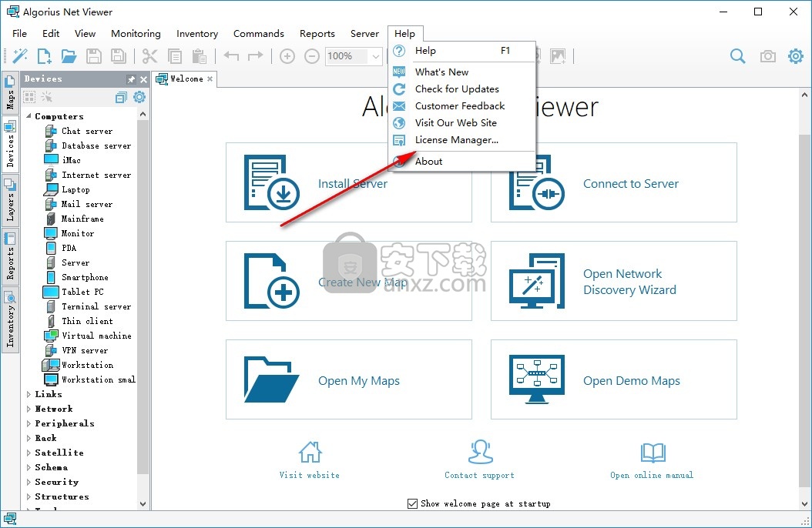The height and width of the screenshot is (528, 812).
Task: Close the Devices panel
Action: pyautogui.click(x=143, y=79)
